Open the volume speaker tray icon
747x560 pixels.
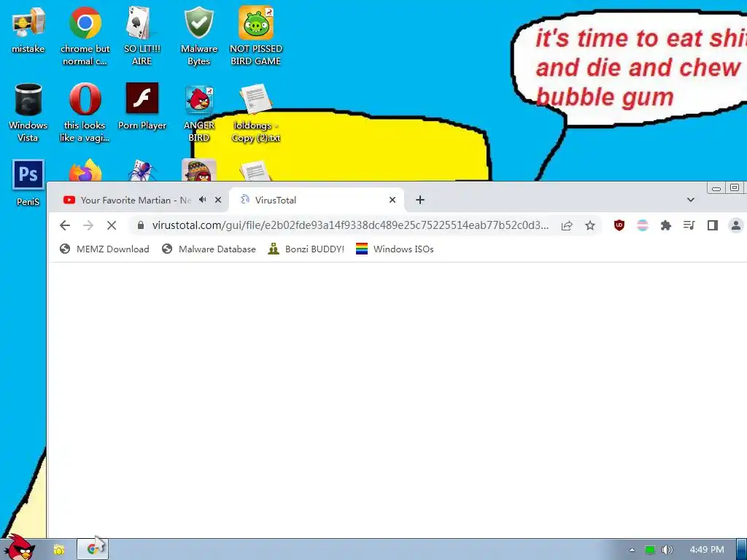pos(667,550)
